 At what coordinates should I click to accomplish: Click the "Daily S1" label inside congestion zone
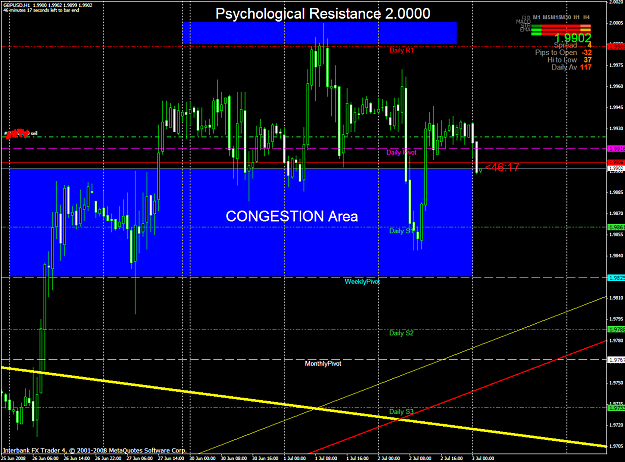click(401, 231)
